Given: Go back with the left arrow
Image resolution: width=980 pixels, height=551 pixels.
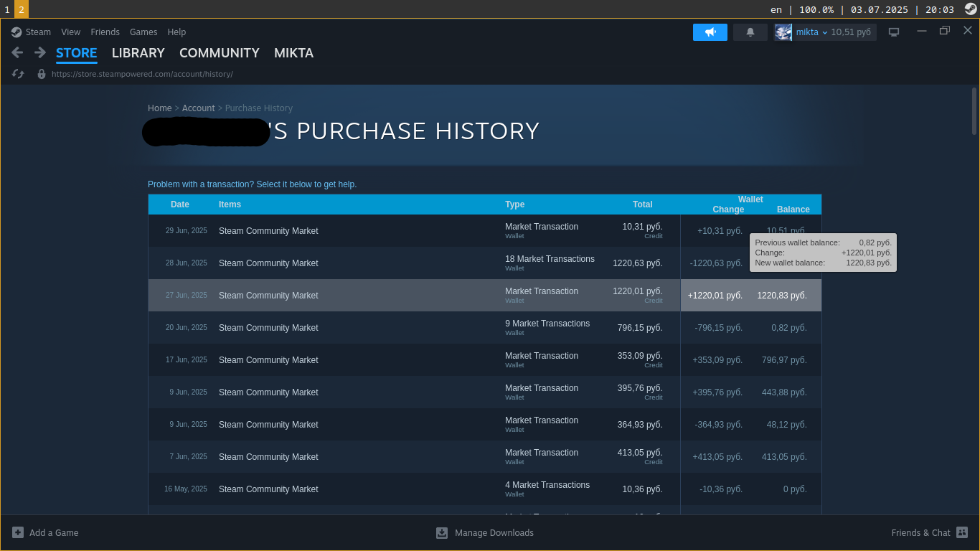Looking at the screenshot, I should [x=18, y=52].
